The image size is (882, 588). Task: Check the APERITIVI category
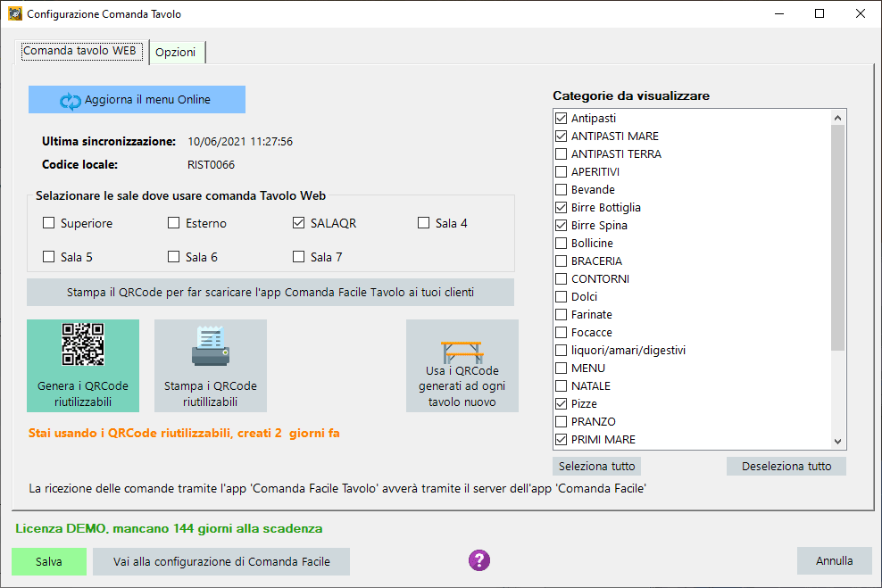point(561,172)
